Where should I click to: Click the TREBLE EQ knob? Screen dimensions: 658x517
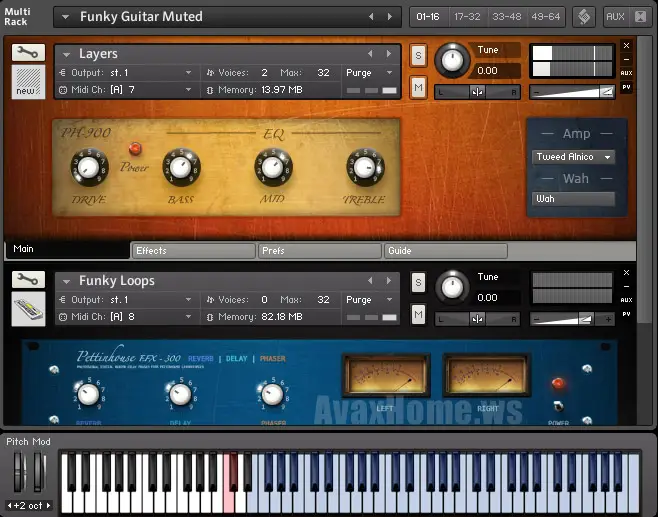pyautogui.click(x=365, y=167)
